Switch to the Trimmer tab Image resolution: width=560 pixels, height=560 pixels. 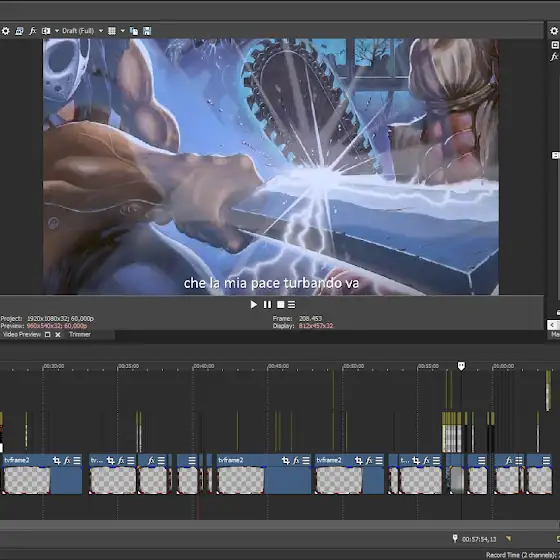click(80, 335)
